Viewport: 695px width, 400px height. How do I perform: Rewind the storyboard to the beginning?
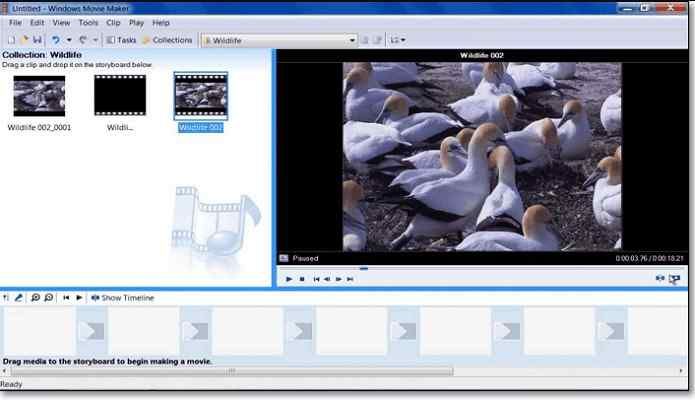[67, 297]
